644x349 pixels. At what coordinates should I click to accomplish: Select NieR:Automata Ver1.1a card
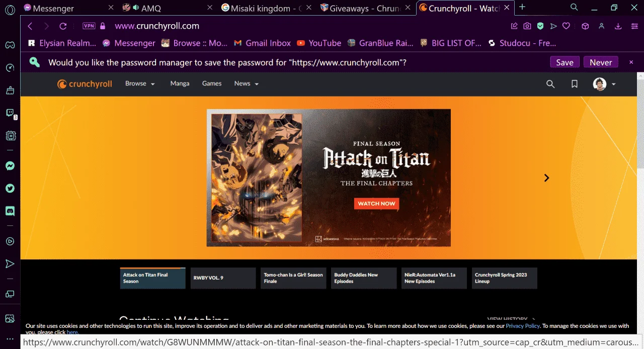tap(434, 278)
